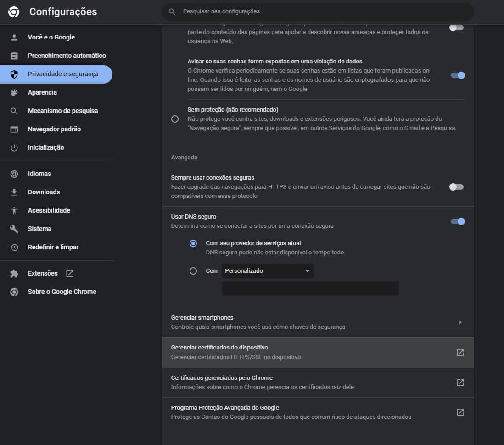Click the wrench icon for Sistema
The image size is (504, 445).
(x=14, y=229)
